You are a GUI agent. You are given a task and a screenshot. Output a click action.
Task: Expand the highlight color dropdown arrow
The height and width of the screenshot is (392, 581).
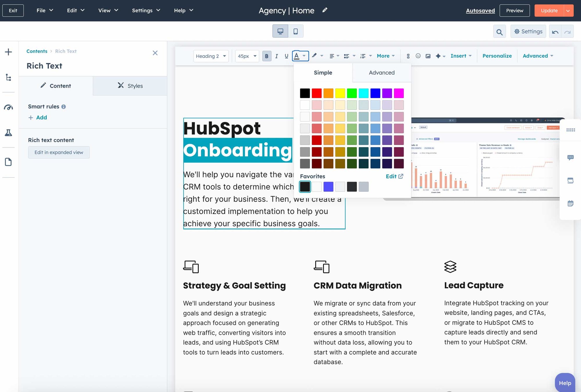322,56
